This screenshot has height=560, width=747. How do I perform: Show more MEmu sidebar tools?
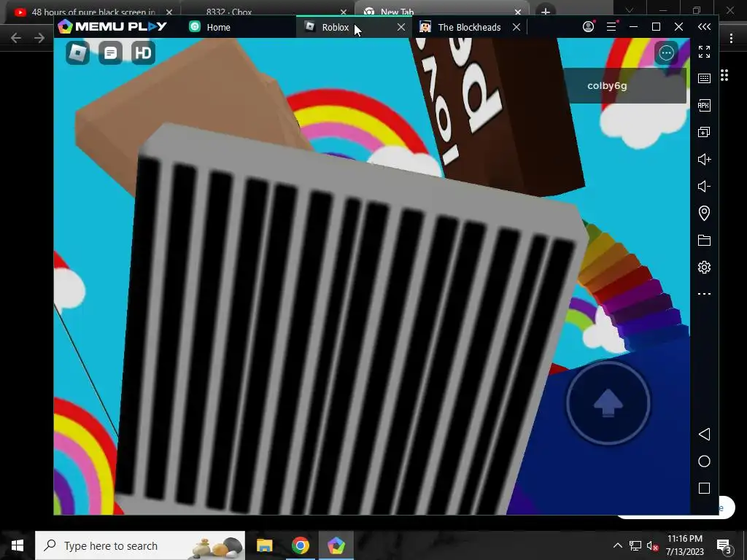[x=704, y=294]
